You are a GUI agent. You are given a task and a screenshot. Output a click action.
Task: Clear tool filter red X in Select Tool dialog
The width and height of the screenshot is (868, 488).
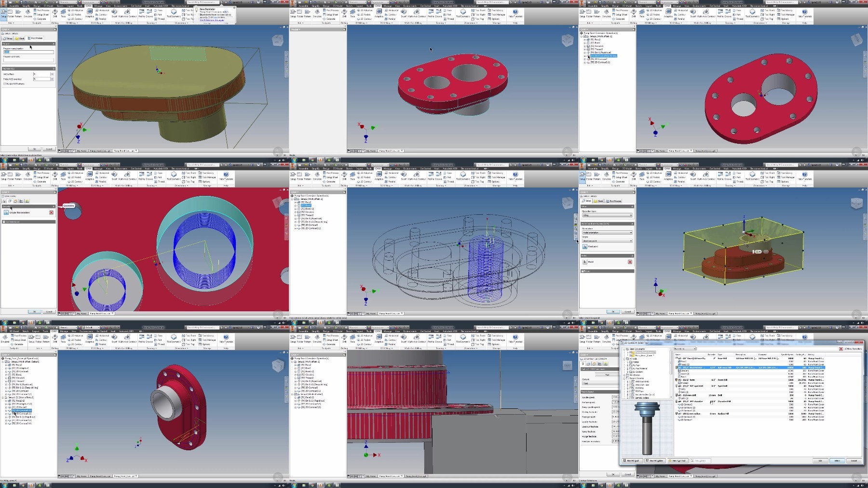[841, 349]
